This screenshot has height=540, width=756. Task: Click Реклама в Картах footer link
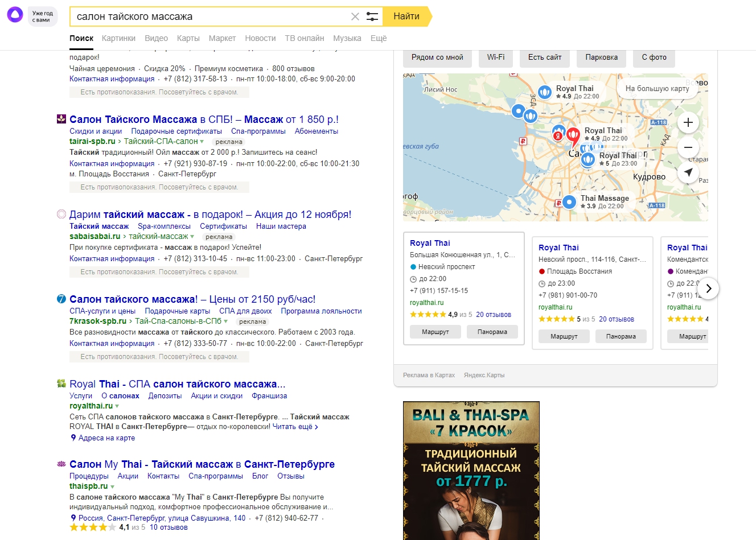[429, 375]
